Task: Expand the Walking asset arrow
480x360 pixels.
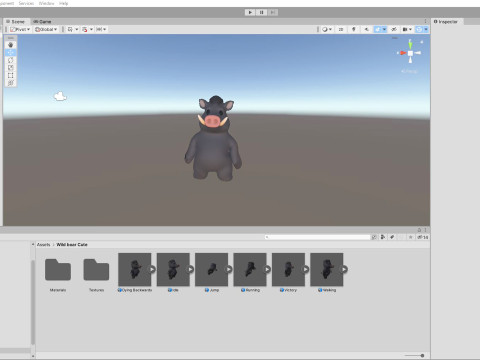Action: point(344,269)
